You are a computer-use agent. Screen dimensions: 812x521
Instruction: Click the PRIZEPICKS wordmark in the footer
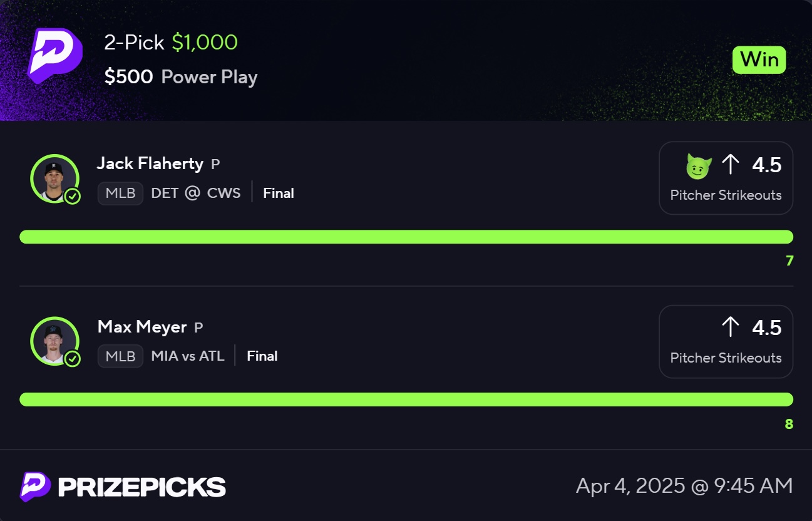coord(142,487)
